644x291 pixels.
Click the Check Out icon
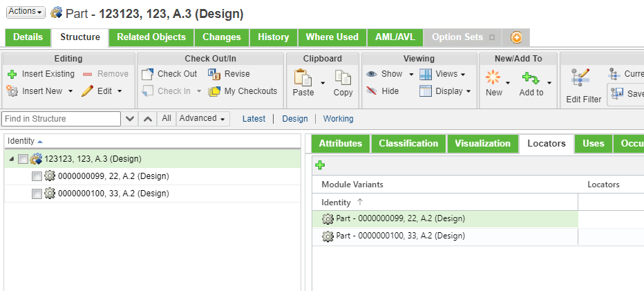point(148,74)
